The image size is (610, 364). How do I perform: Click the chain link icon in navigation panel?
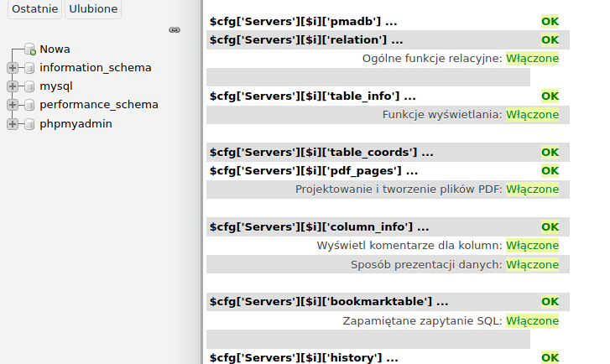(175, 29)
